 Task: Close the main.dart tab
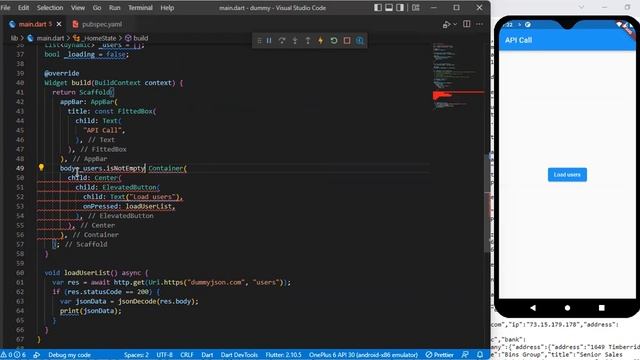pos(59,24)
